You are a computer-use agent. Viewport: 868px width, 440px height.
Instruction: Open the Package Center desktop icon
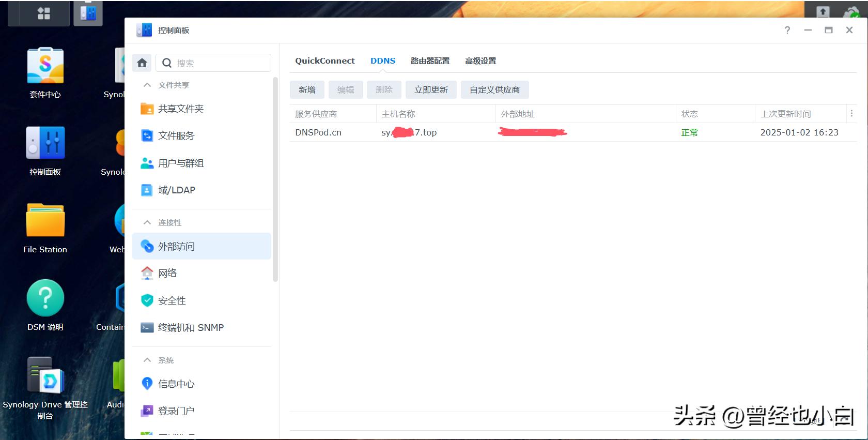click(45, 66)
